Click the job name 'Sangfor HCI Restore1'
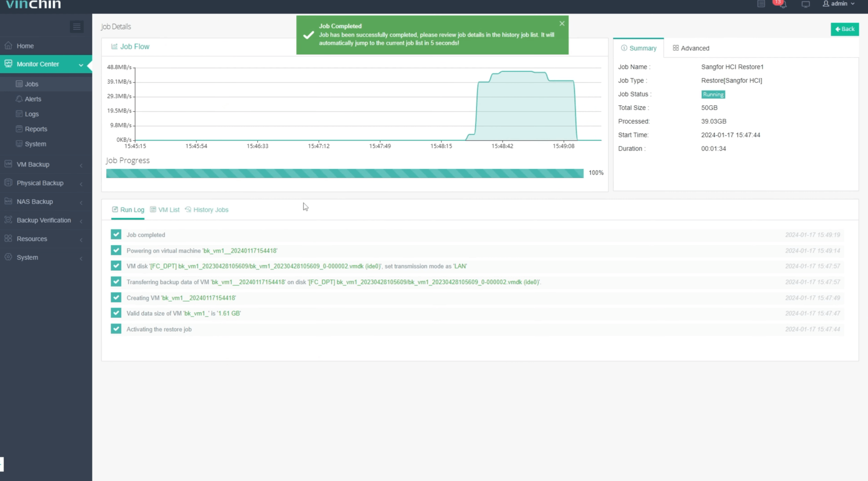The height and width of the screenshot is (481, 868). point(732,67)
